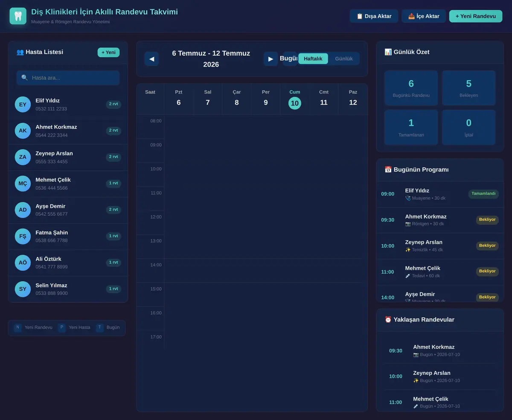Click the N shortcut key for Yeni Randevu

click(17, 327)
